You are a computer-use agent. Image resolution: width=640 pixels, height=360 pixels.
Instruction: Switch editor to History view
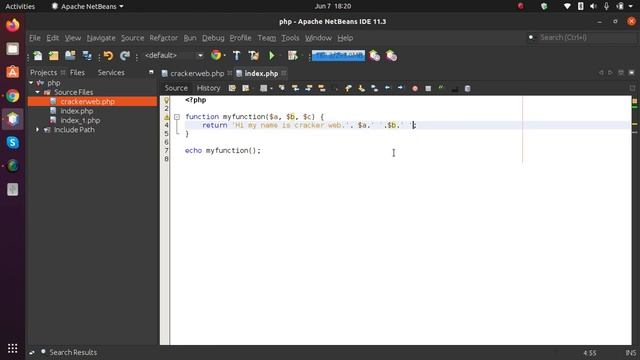(208, 88)
